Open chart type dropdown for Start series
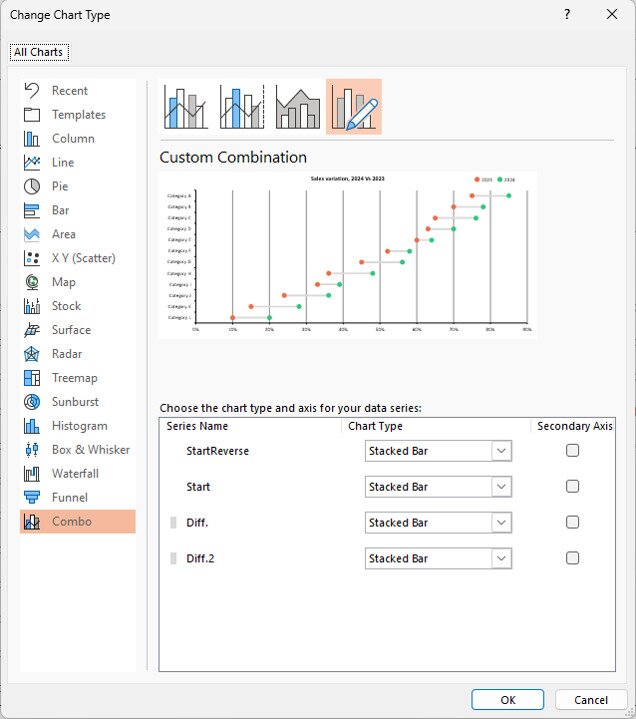The width and height of the screenshot is (636, 719). tap(501, 487)
